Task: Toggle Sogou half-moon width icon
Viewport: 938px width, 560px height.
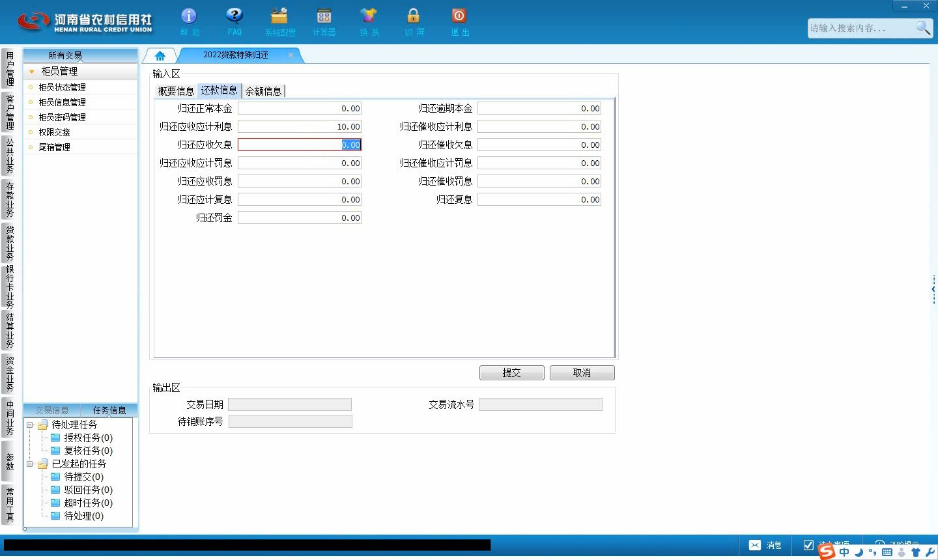Action: point(859,552)
